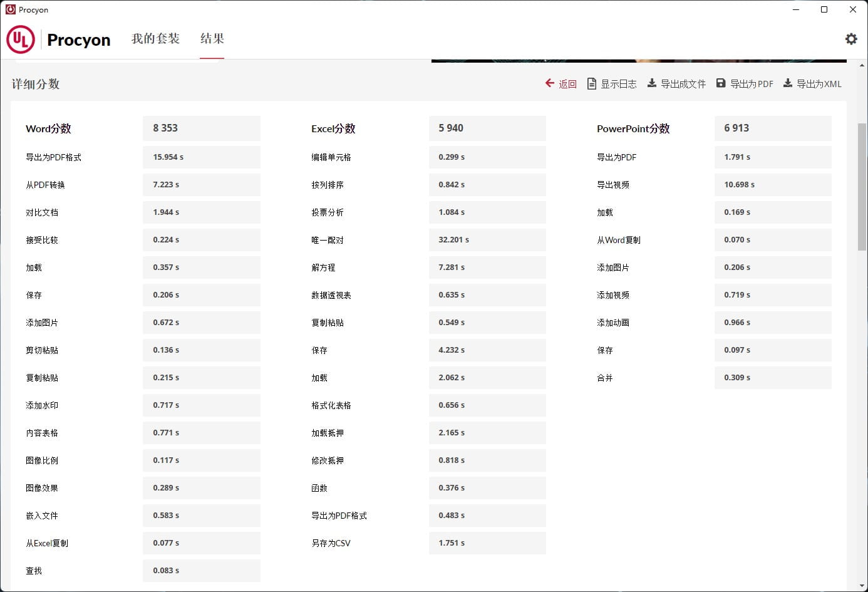Click the 添加视频 label

point(613,295)
